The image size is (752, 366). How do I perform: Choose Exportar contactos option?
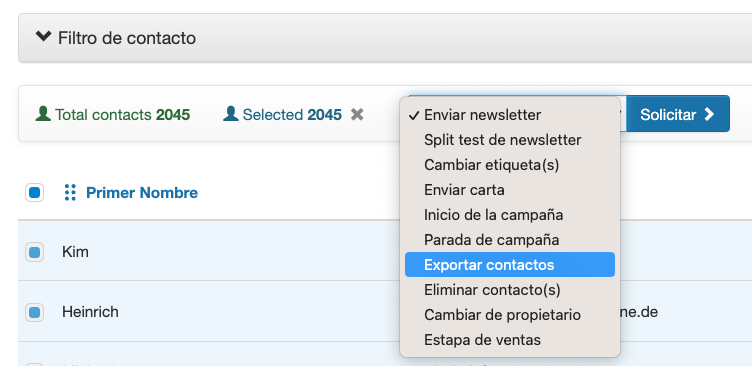pos(510,265)
